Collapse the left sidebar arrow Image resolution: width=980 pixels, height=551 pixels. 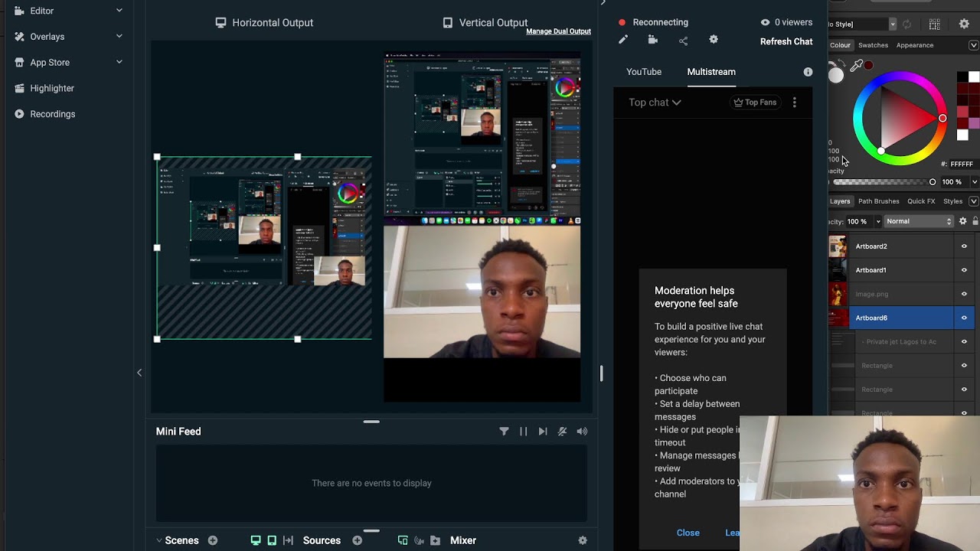(139, 373)
